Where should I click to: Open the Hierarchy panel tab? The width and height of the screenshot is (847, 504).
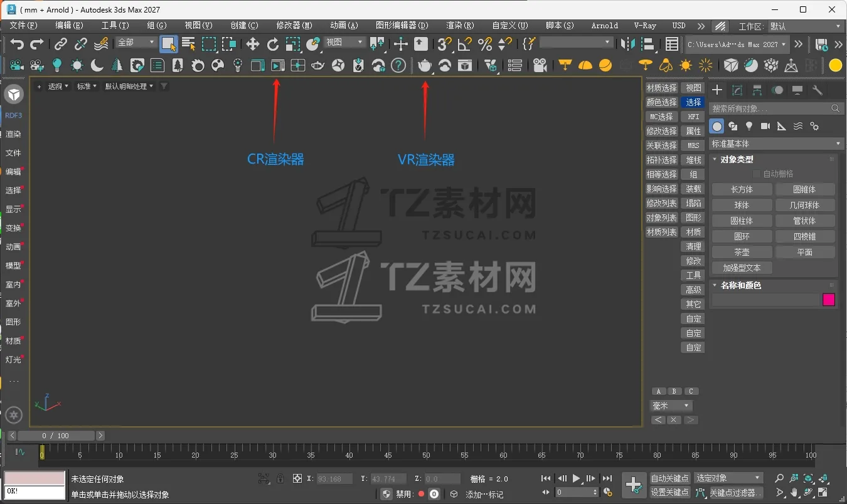(757, 90)
